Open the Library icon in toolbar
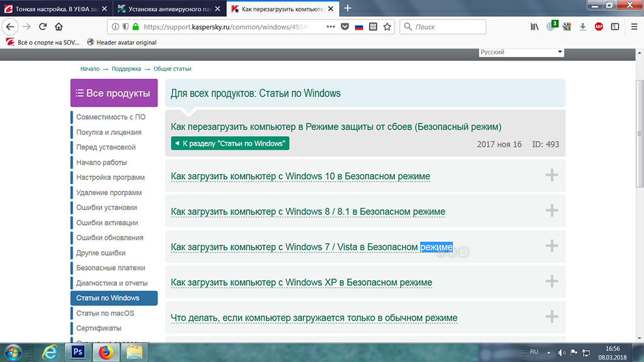Screen dimensions: 644x362 (x=534, y=27)
